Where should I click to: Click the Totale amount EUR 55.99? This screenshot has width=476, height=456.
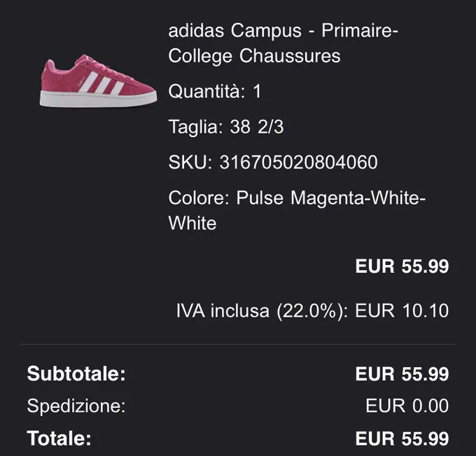402,439
